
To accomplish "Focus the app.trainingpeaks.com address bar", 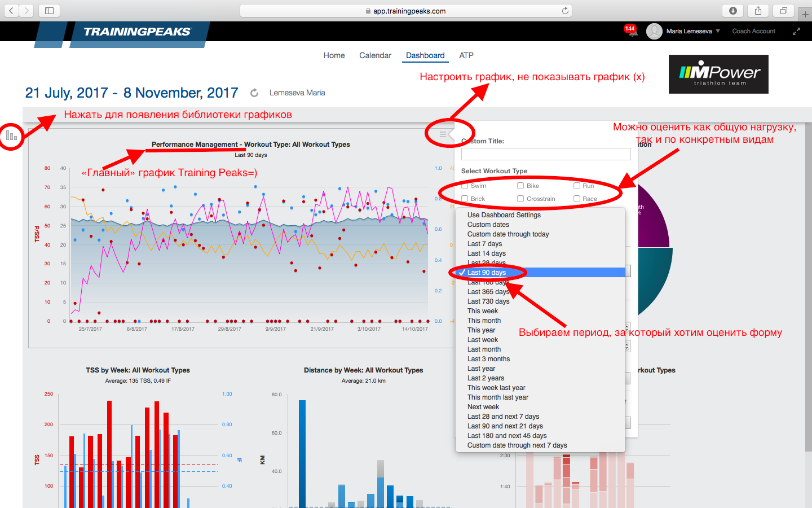I will coord(406,11).
